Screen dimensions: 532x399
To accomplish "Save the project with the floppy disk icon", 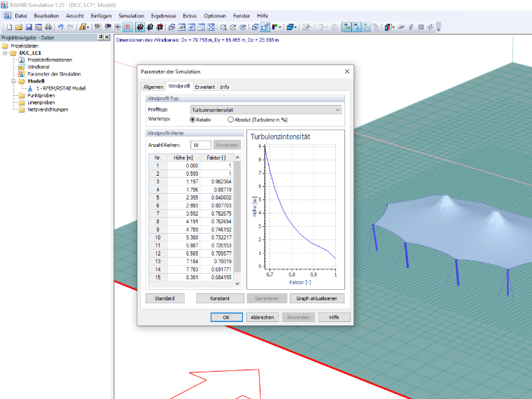I will [x=29, y=27].
